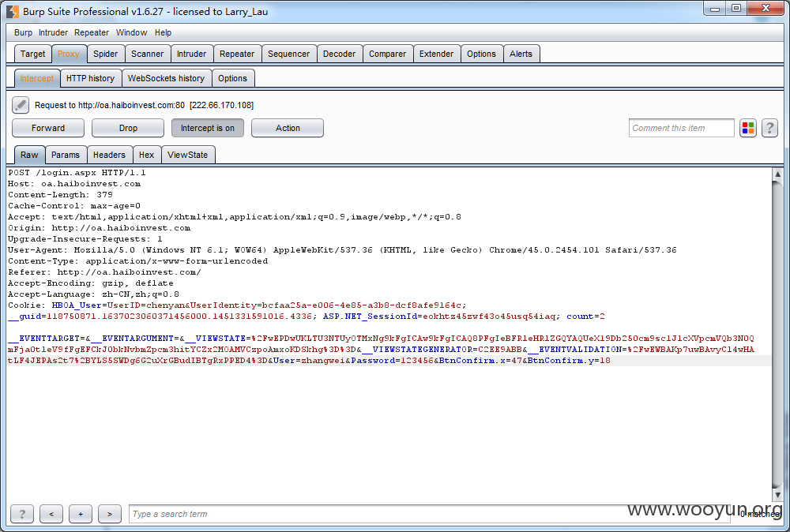Drop the intercepted request
The image size is (790, 532).
(128, 128)
